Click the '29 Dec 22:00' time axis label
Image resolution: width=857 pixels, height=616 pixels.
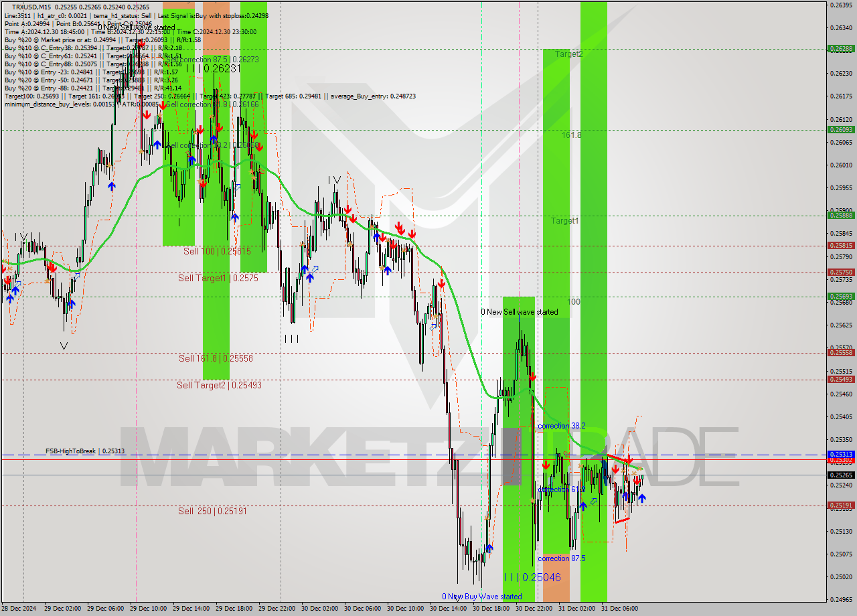[276, 609]
